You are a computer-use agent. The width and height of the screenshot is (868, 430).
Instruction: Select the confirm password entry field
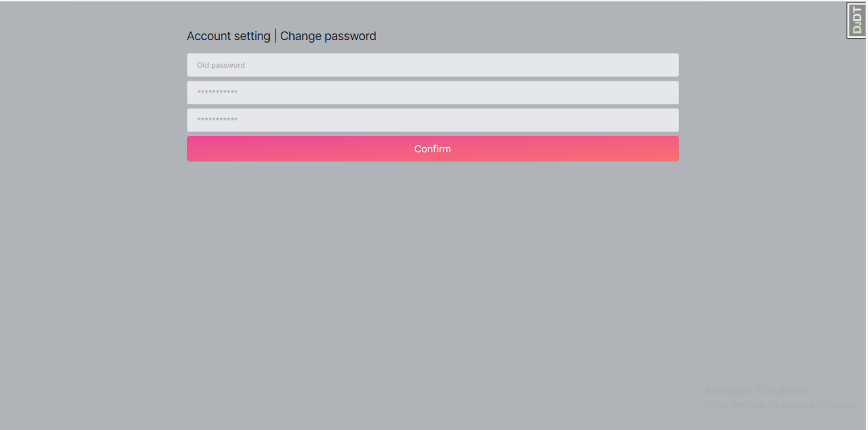[432, 120]
